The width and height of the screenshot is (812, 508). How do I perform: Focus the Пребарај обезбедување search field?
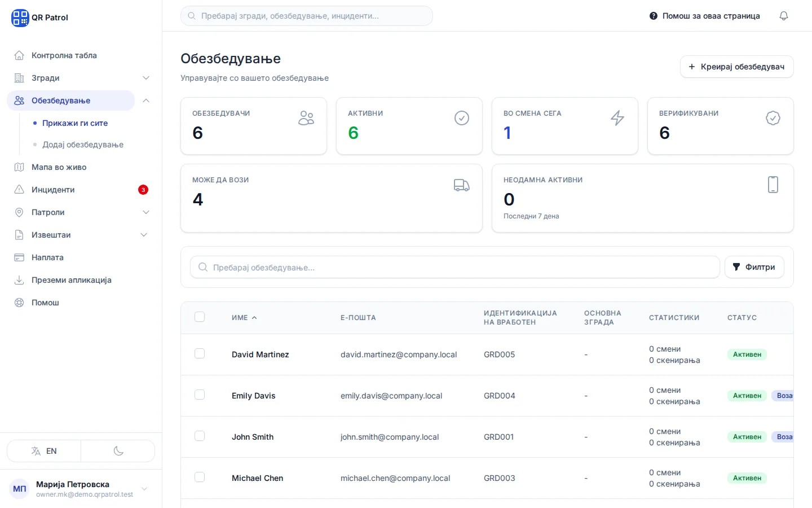(x=455, y=267)
